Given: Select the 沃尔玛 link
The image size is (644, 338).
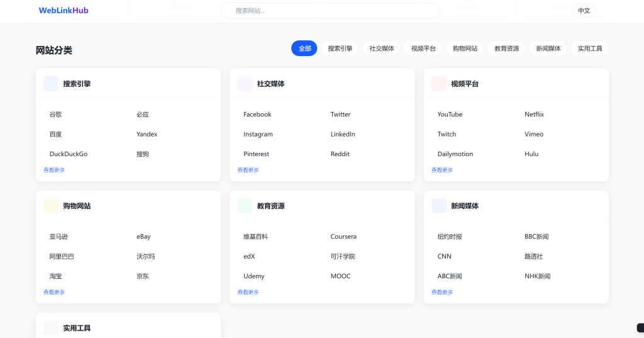Looking at the screenshot, I should coord(146,256).
